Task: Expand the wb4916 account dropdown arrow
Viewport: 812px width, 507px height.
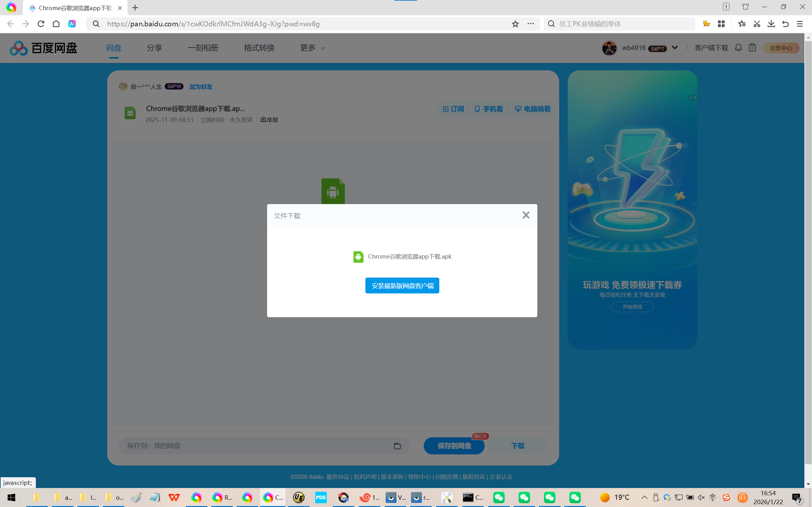Action: point(675,48)
